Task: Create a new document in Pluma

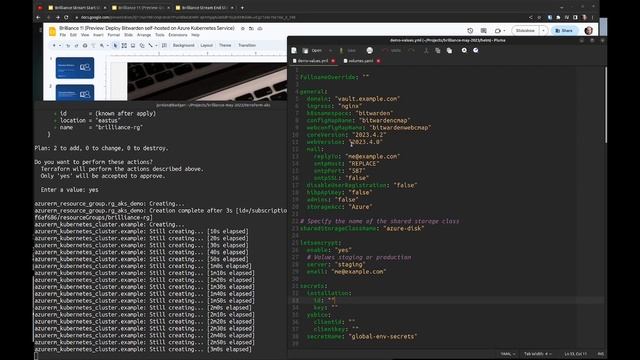Action: pyautogui.click(x=294, y=51)
